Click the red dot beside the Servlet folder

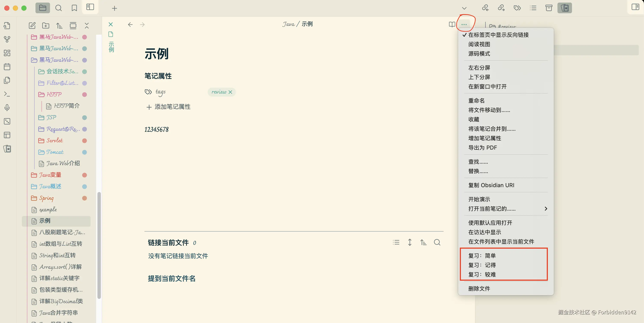coord(84,141)
